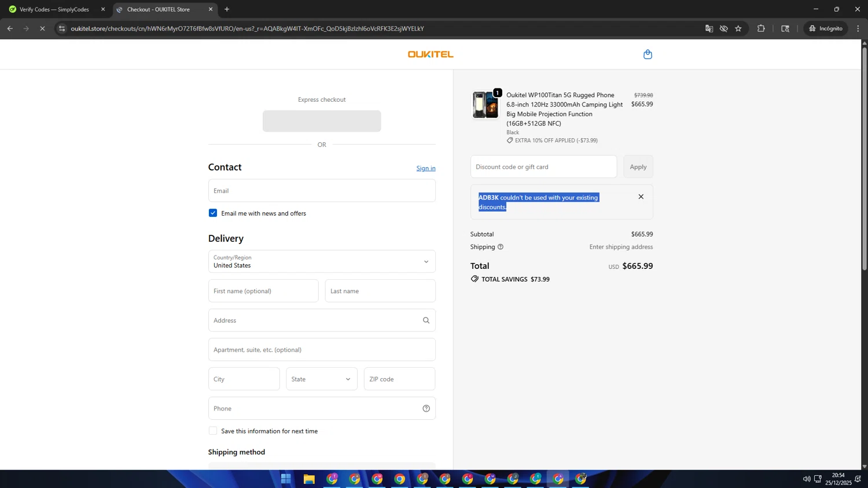This screenshot has width=868, height=488.
Task: Click the forward navigation arrow
Action: coord(26,28)
